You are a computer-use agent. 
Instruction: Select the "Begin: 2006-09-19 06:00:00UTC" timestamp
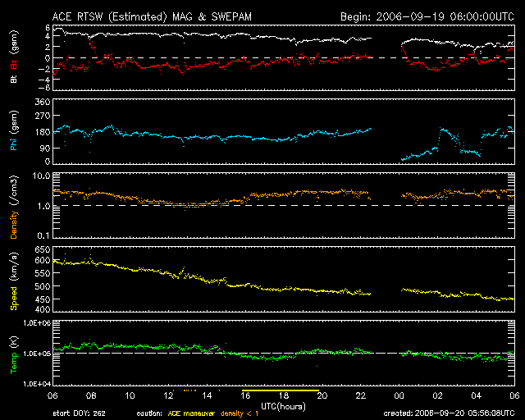(x=427, y=16)
